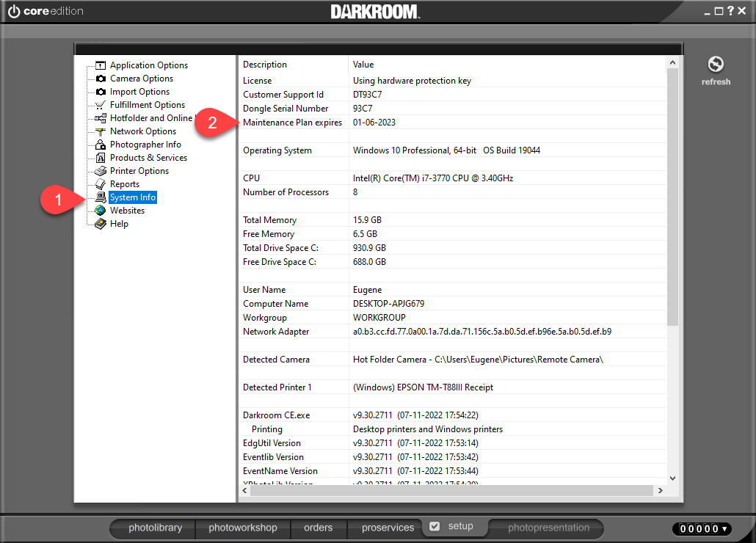Open Network Options
Screen dimensions: 756x543
tap(143, 131)
